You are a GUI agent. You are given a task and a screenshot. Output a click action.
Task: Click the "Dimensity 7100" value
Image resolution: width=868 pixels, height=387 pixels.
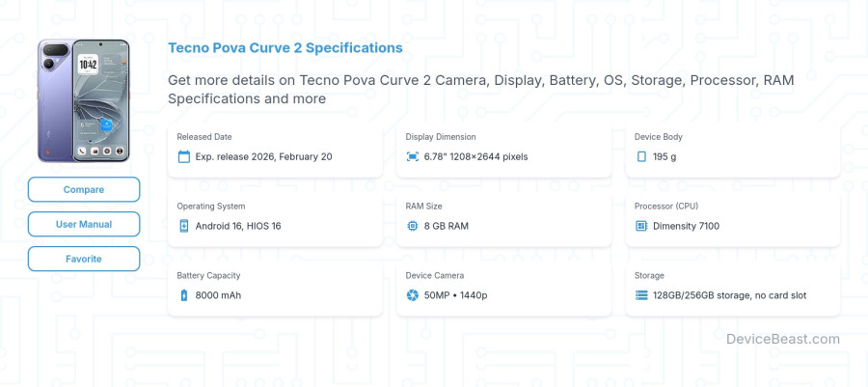click(x=686, y=226)
